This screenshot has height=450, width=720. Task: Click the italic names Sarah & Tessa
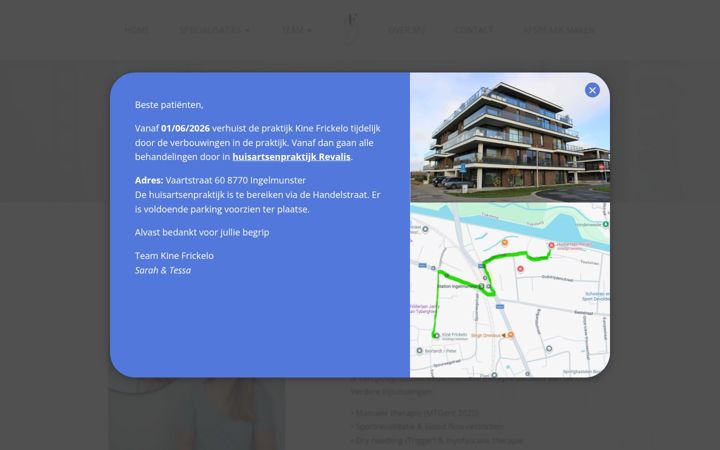click(163, 270)
